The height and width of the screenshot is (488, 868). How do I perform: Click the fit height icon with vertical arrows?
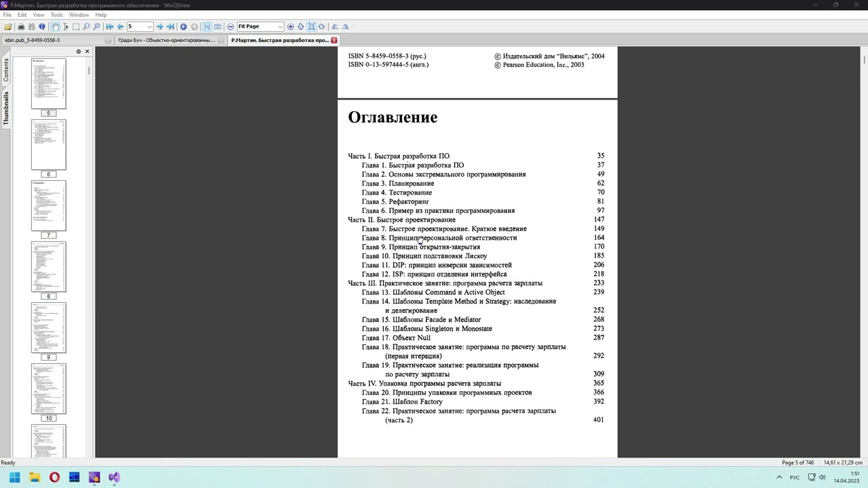click(x=300, y=26)
